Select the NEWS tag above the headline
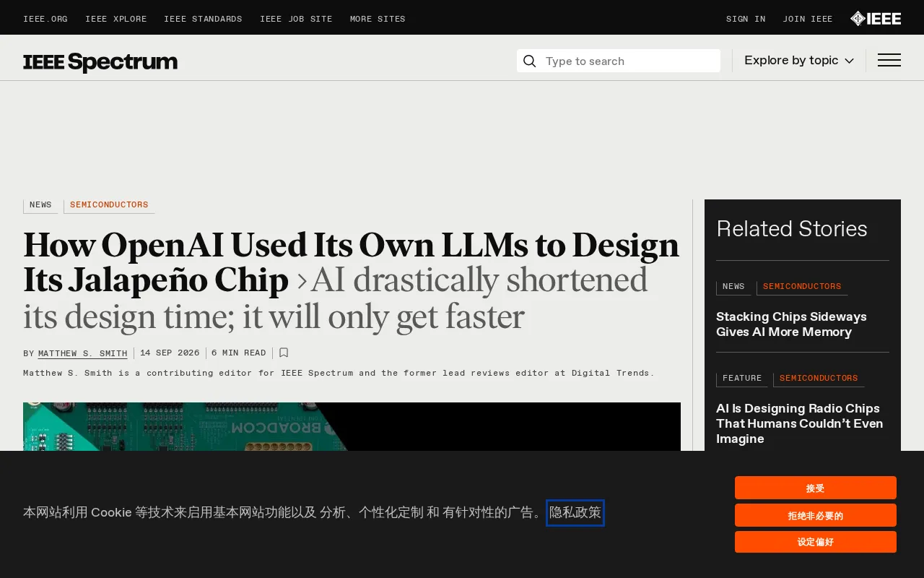Image resolution: width=924 pixels, height=578 pixels. (x=40, y=205)
